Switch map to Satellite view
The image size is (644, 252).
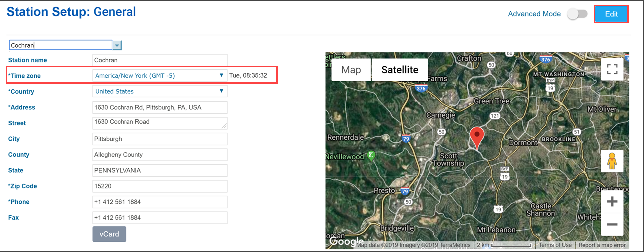click(400, 70)
